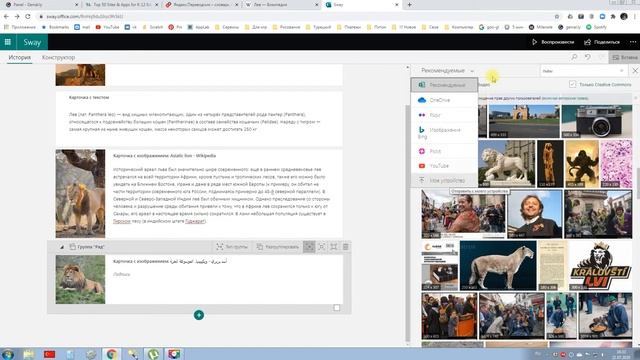Open the Windows Start menu

click(x=8, y=354)
